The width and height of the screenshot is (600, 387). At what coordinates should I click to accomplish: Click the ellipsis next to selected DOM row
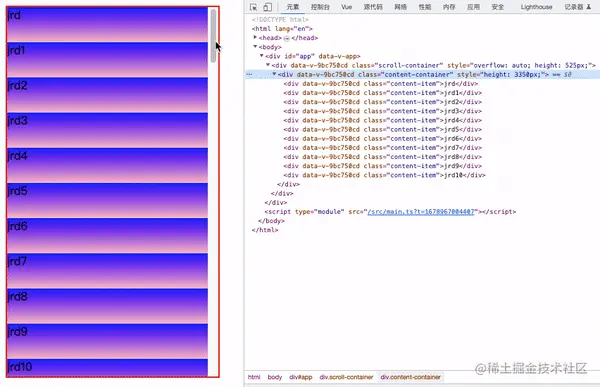click(x=249, y=74)
